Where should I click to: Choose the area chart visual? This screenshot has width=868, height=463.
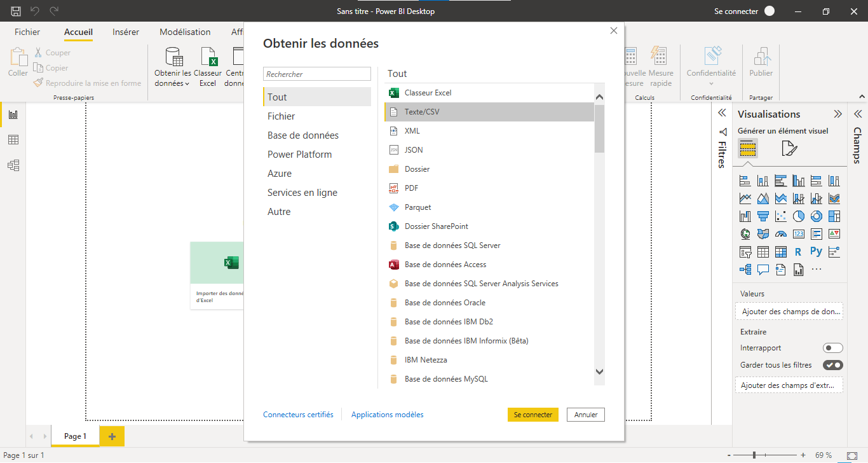pos(763,198)
